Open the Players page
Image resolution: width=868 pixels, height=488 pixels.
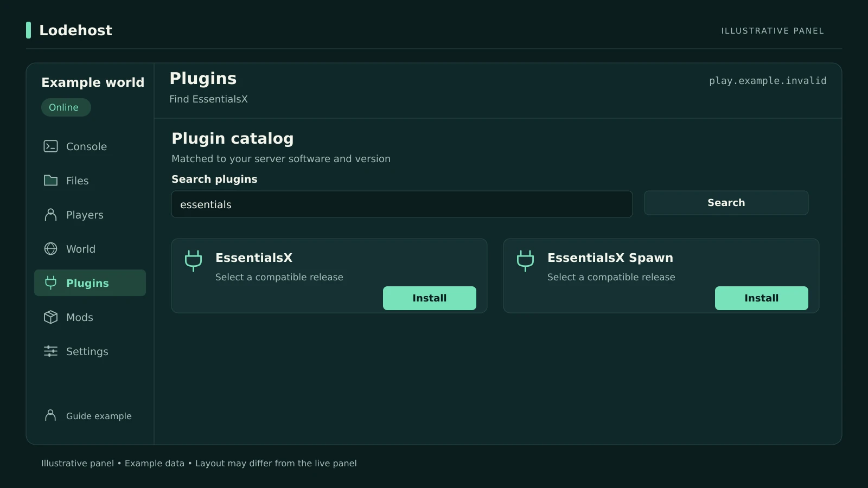[x=90, y=215]
